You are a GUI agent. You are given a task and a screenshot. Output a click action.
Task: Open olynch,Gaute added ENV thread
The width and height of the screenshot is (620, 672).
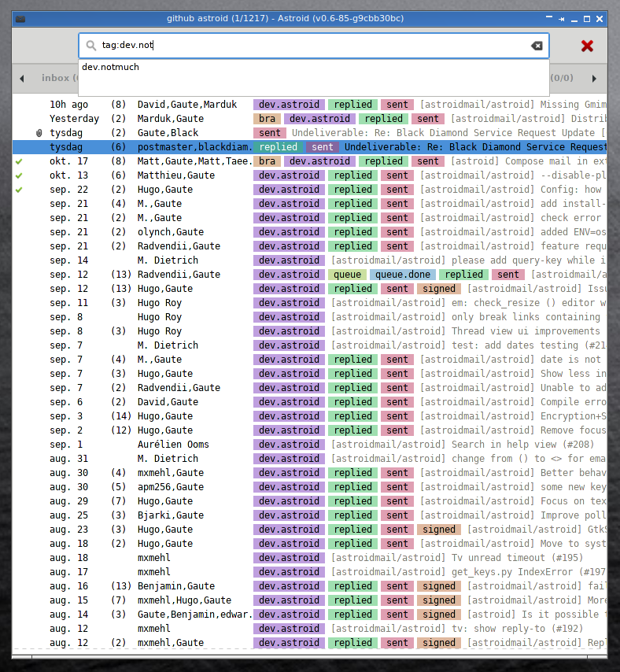click(x=310, y=232)
